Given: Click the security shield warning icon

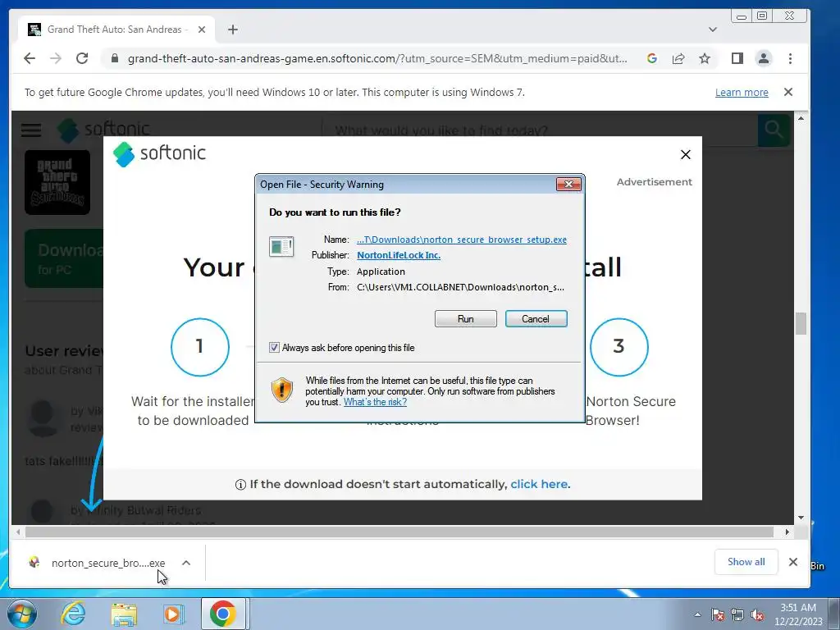Looking at the screenshot, I should click(x=282, y=390).
